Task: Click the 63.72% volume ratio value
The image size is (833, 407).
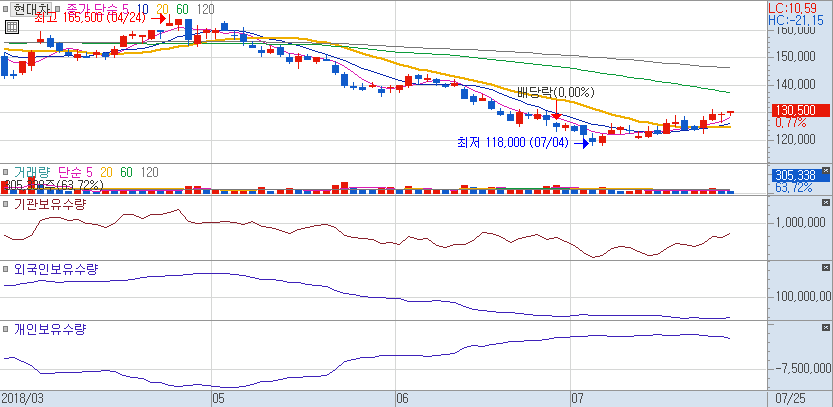Action: point(793,188)
